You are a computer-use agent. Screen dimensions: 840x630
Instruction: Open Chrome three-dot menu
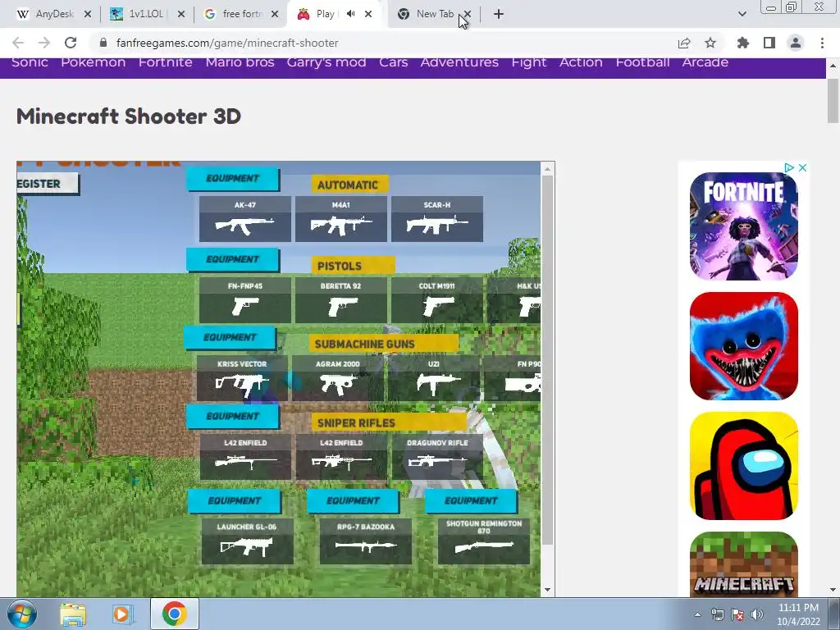(822, 43)
